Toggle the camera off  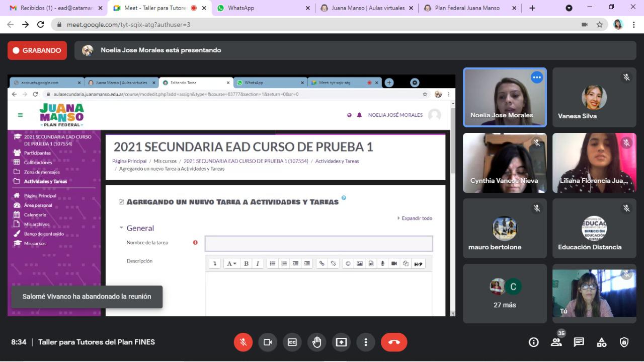(x=268, y=342)
